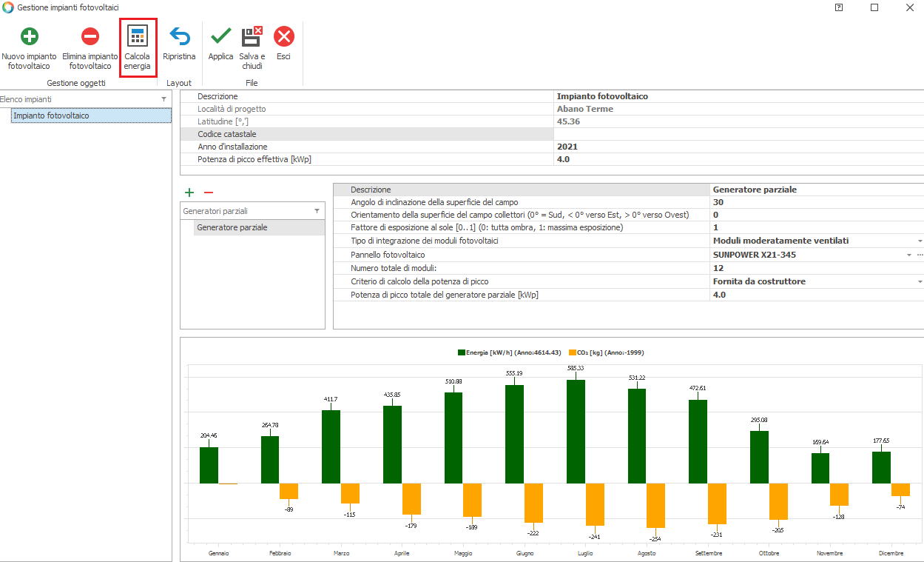Open the Pannello fotovoltaico dropdown arrow
The height and width of the screenshot is (562, 924).
tap(910, 255)
